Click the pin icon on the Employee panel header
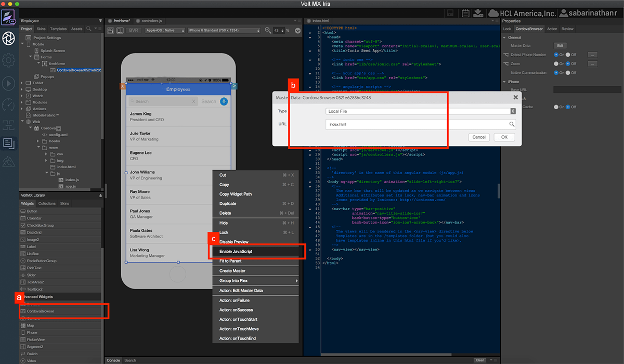 tap(100, 21)
